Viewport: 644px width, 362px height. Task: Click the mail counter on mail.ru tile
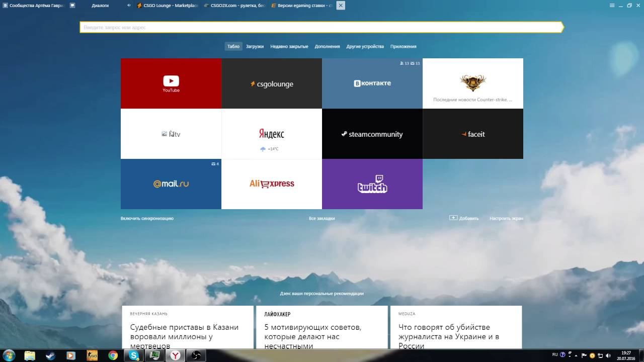[215, 164]
